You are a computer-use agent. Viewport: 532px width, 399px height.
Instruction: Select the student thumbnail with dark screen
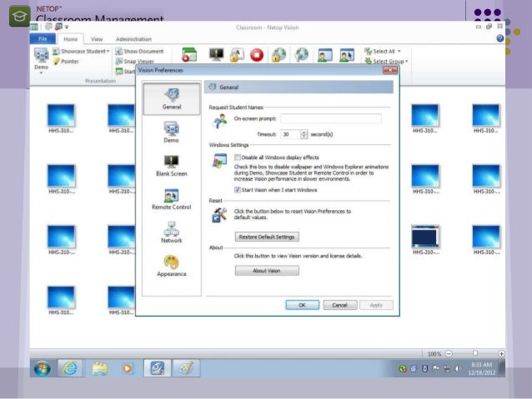[x=425, y=237]
